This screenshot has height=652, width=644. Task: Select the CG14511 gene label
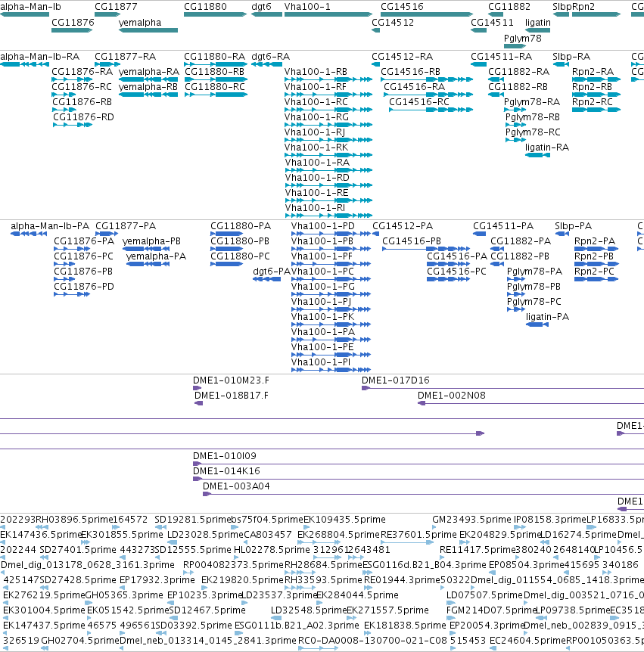pyautogui.click(x=492, y=23)
